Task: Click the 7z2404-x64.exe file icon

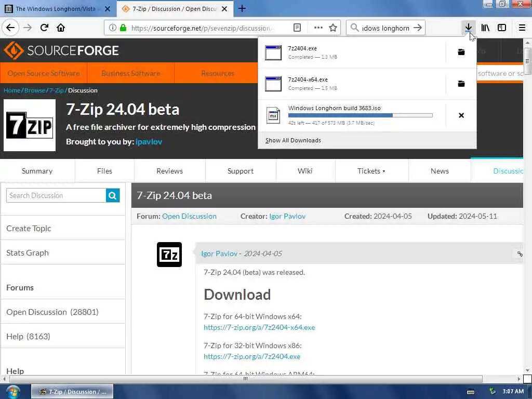Action: 273,84
